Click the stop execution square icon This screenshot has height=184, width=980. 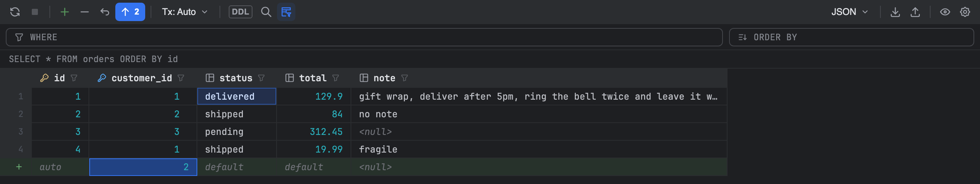click(x=35, y=12)
